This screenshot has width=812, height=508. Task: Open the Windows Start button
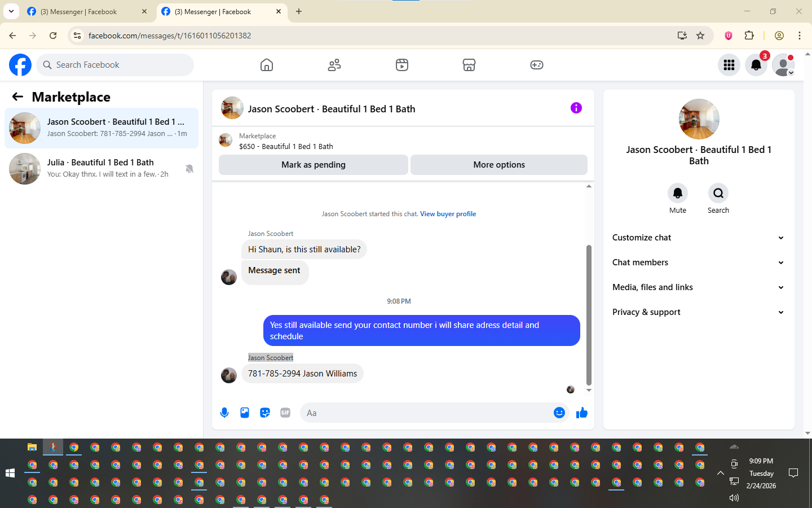[x=10, y=473]
